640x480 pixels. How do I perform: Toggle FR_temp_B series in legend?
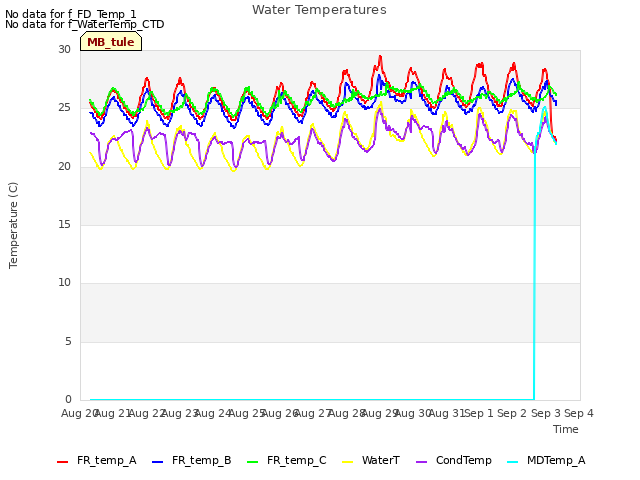point(191,460)
